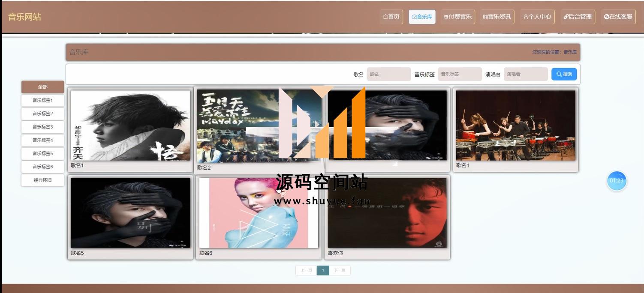
Task: Open the 歌名2 Mayday album cover
Action: tap(259, 126)
